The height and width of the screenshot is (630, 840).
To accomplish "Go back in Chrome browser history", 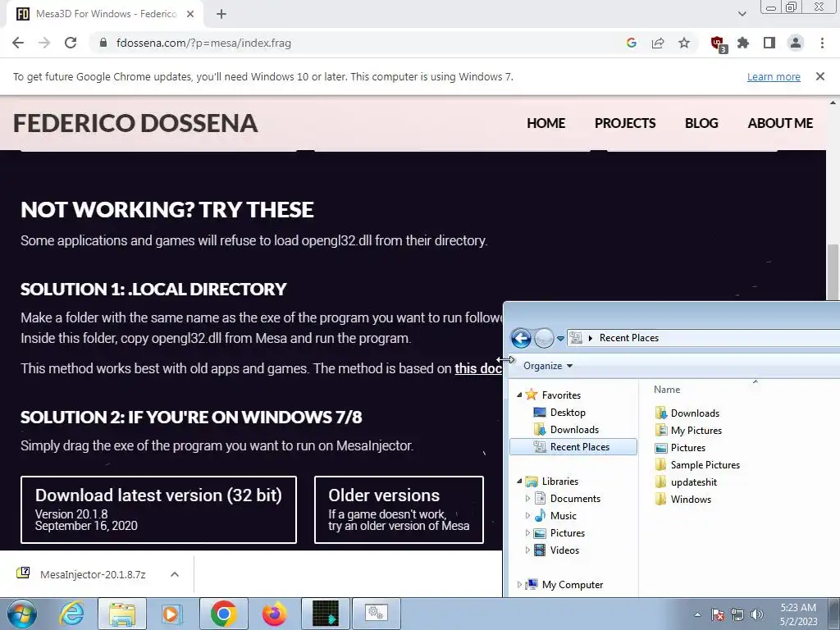I will tap(18, 43).
